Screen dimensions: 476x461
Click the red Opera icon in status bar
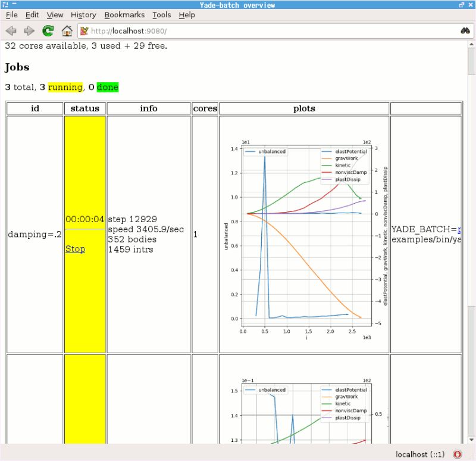457,454
